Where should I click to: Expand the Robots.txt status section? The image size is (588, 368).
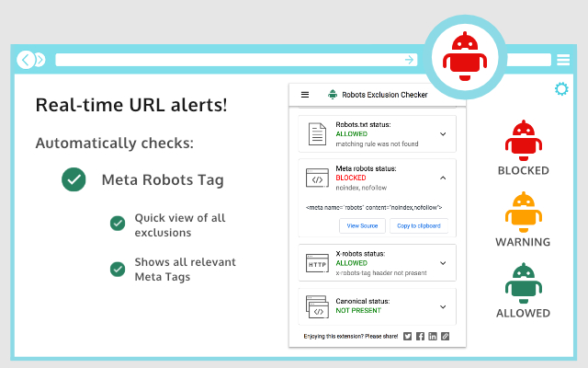(x=442, y=133)
